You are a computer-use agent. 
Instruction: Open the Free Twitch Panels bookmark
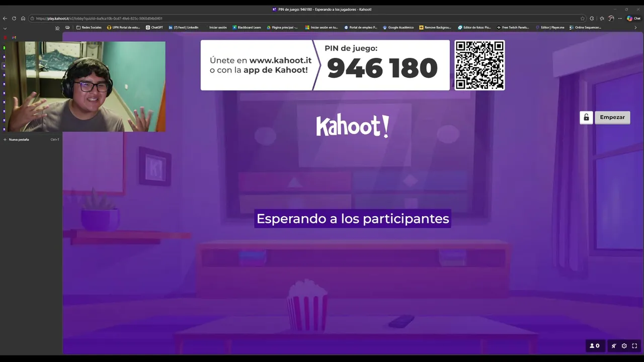coord(513,27)
